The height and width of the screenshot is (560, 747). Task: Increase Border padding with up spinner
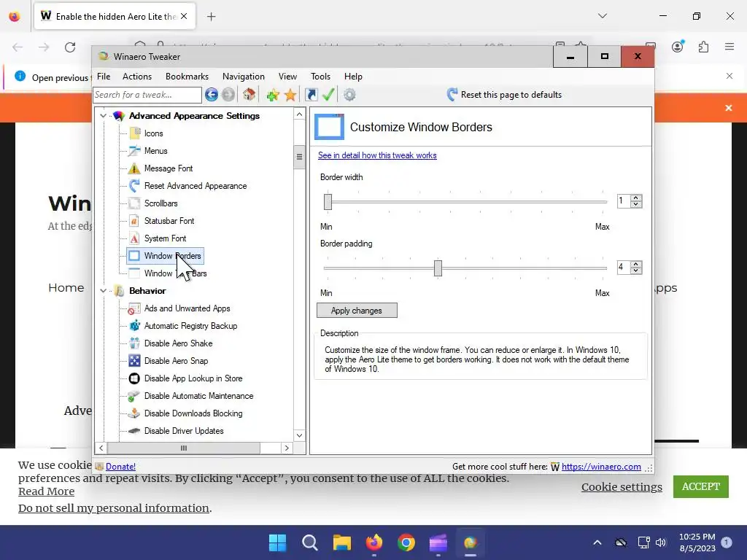636,264
